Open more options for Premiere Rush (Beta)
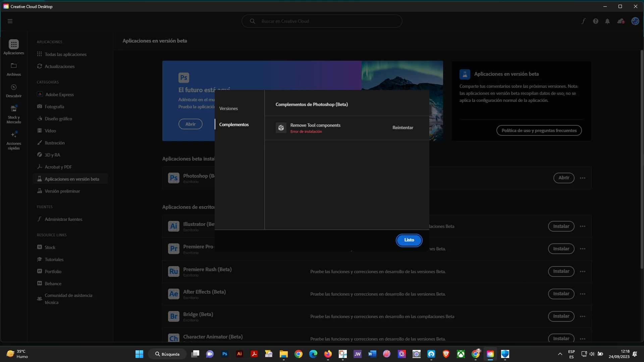This screenshot has width=644, height=362. point(583,271)
